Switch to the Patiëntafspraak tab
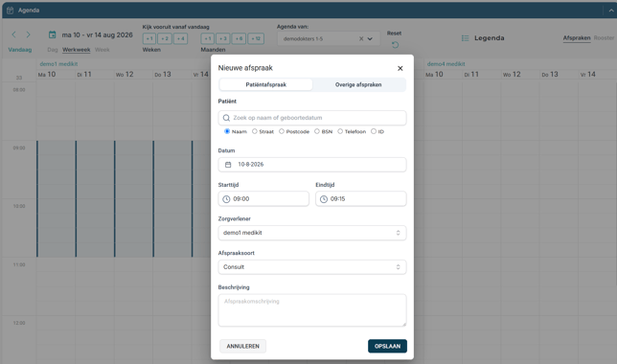Image resolution: width=617 pixels, height=364 pixels. [266, 84]
